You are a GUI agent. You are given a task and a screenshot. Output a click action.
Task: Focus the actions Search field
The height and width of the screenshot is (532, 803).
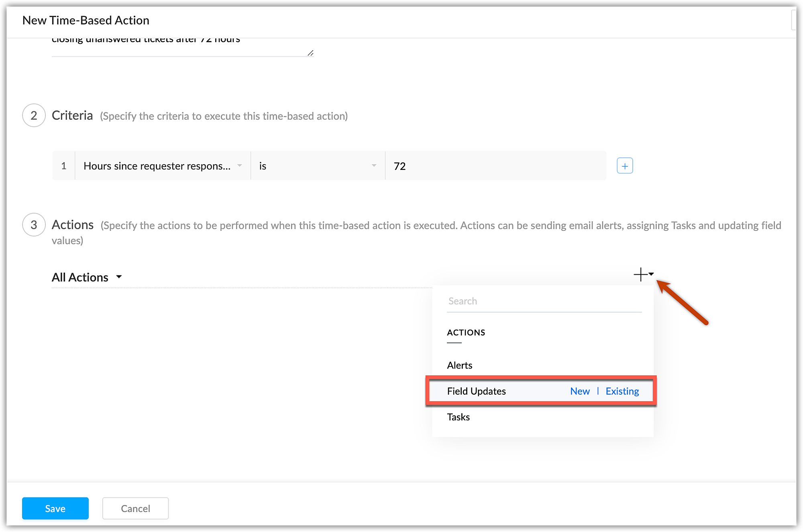[544, 301]
